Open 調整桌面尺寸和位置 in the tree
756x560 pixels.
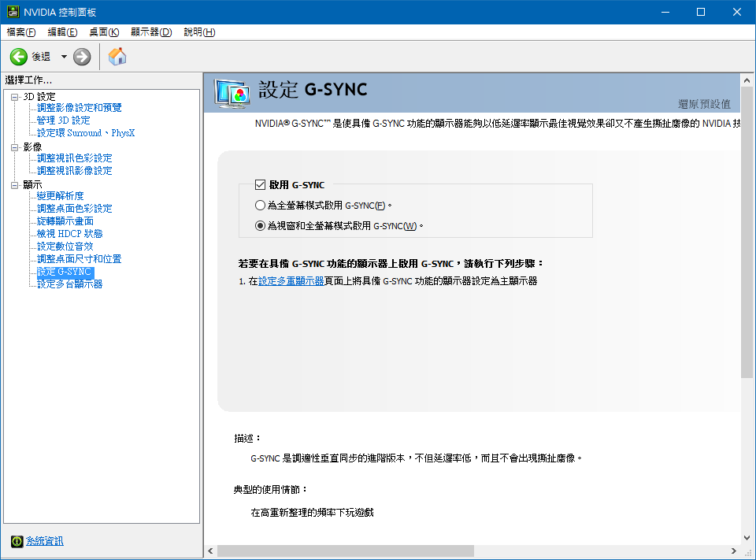click(x=80, y=258)
